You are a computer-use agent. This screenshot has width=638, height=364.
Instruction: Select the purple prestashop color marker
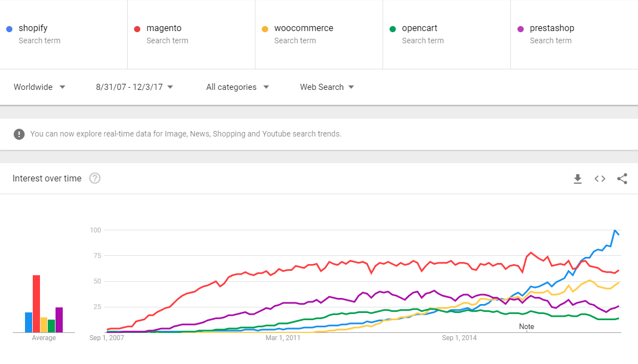521,28
